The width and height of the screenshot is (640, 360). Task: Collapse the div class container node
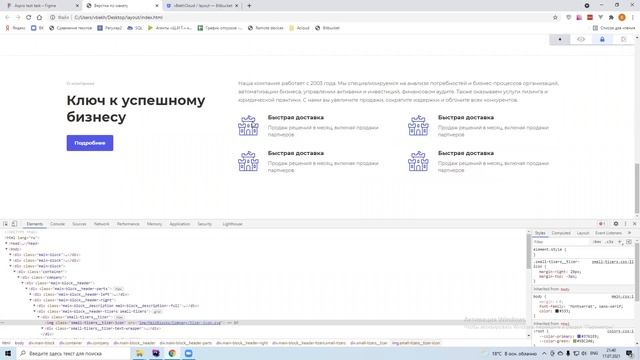coord(15,271)
